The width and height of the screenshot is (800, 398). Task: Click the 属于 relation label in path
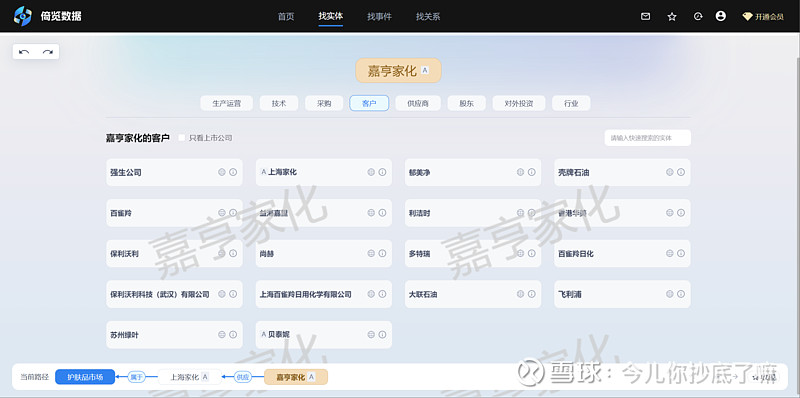point(136,377)
